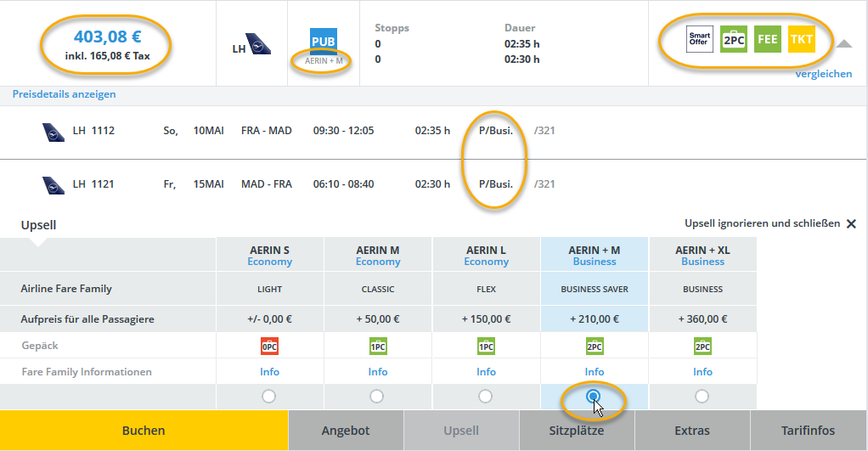Viewport: 868px width, 451px height.
Task: Click the 2PC baggage icon under AERIN + XL
Action: [702, 346]
